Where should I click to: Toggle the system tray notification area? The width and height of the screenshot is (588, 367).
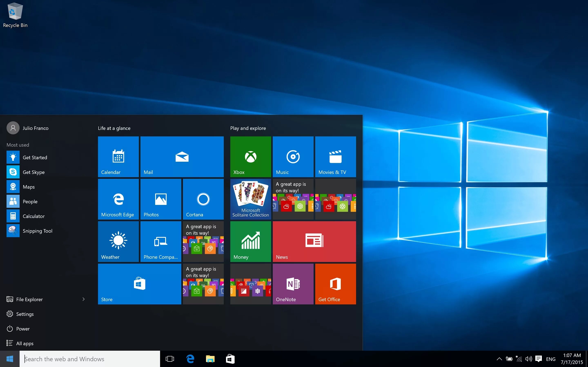tap(499, 359)
